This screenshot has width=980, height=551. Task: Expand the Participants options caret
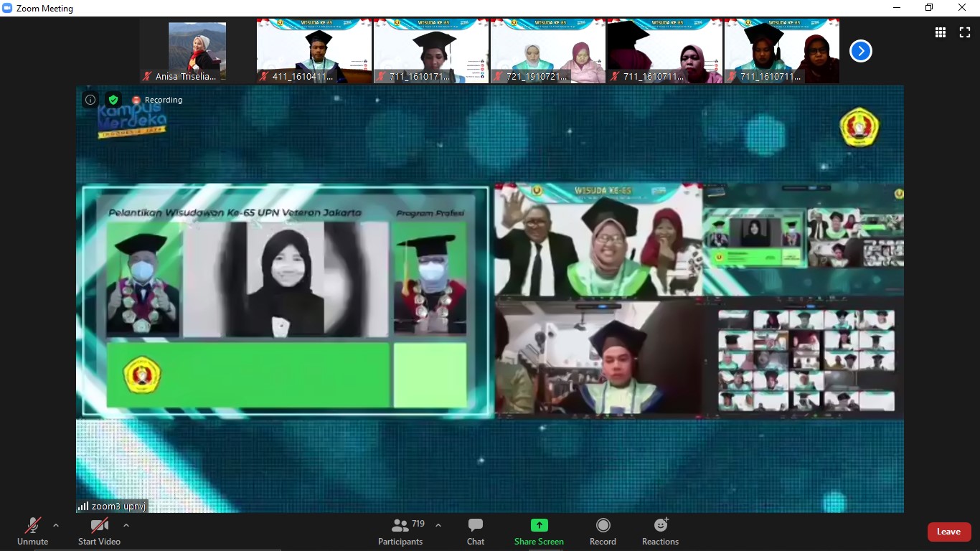point(438,525)
